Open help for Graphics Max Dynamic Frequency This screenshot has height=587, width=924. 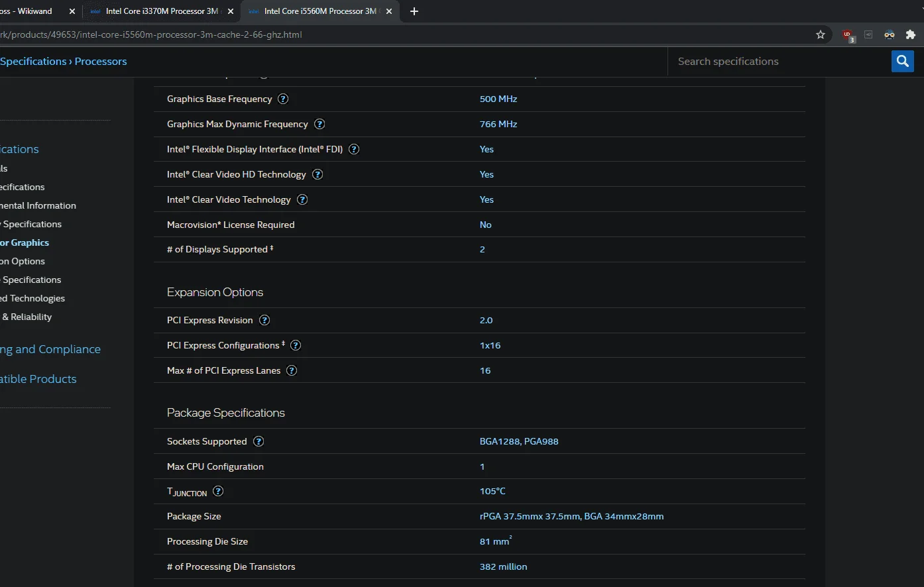(x=319, y=124)
